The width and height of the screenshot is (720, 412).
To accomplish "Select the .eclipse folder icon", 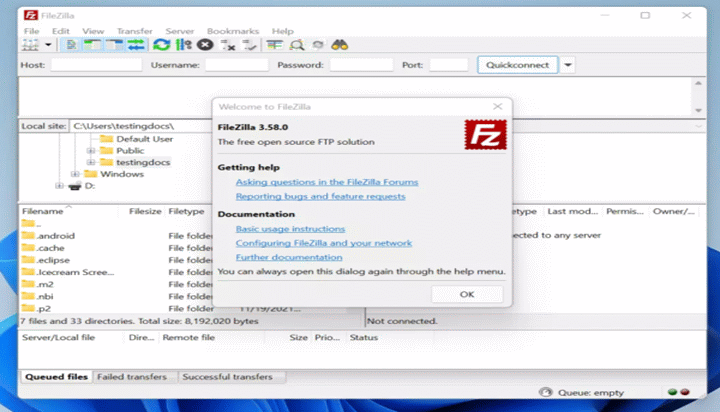I will click(x=28, y=260).
